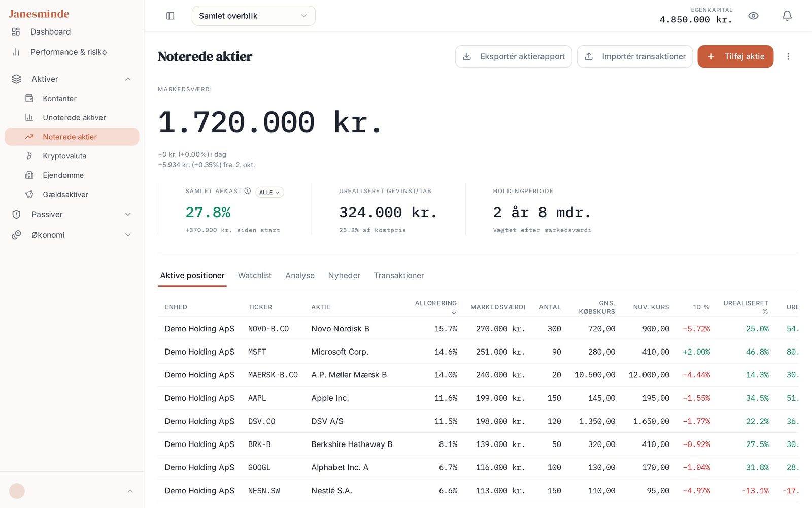Click the Tilføj aktie button

pyautogui.click(x=735, y=56)
